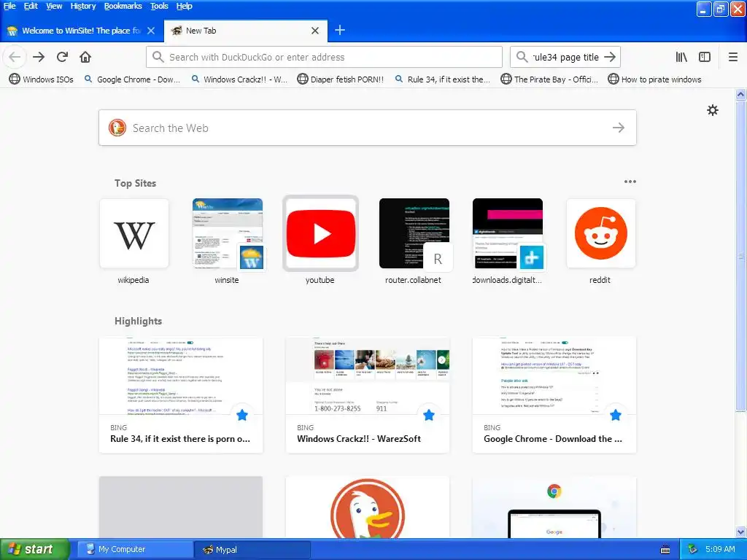Click the Mypal taskbar button
747x560 pixels.
(x=252, y=550)
